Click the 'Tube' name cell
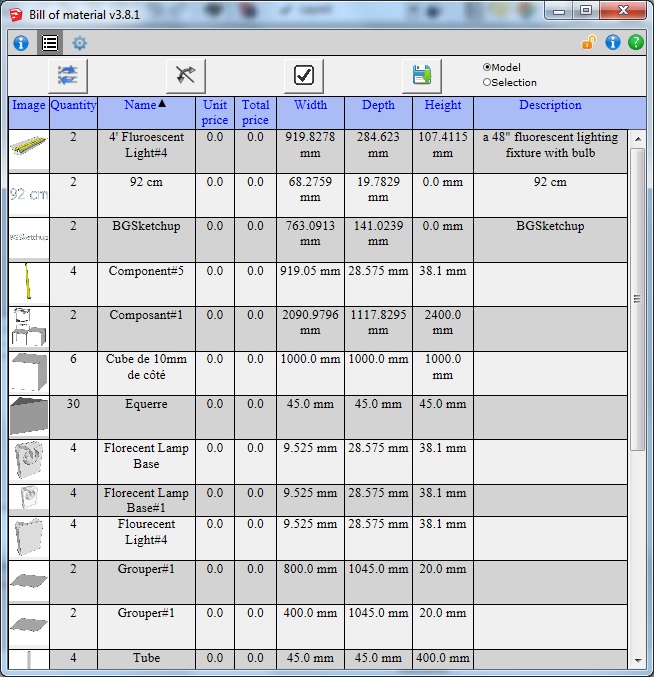 tap(146, 659)
